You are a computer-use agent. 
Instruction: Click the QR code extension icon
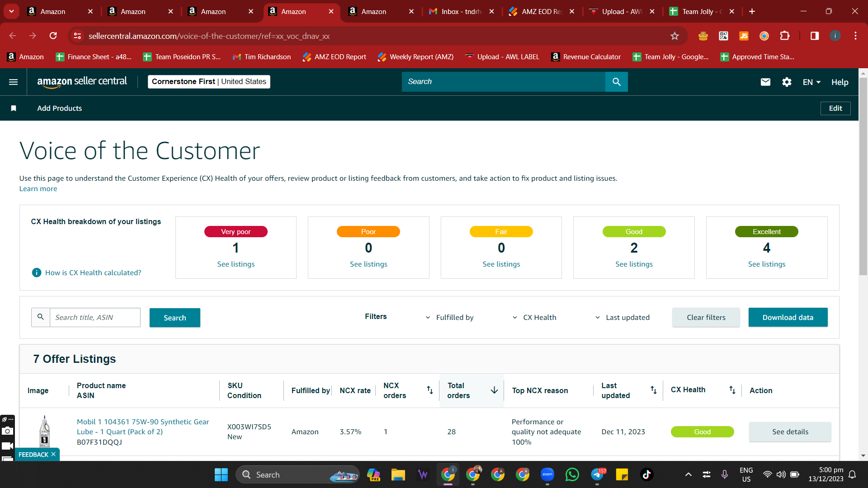[x=723, y=36]
